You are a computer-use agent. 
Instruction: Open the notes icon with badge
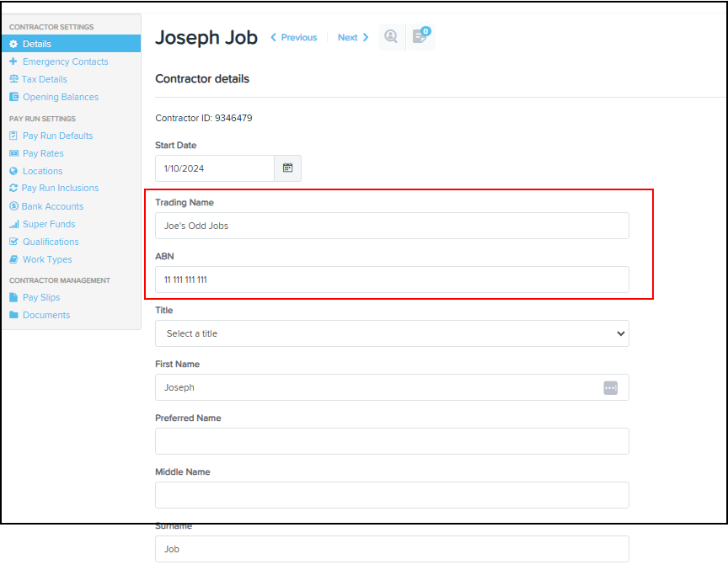pos(420,37)
